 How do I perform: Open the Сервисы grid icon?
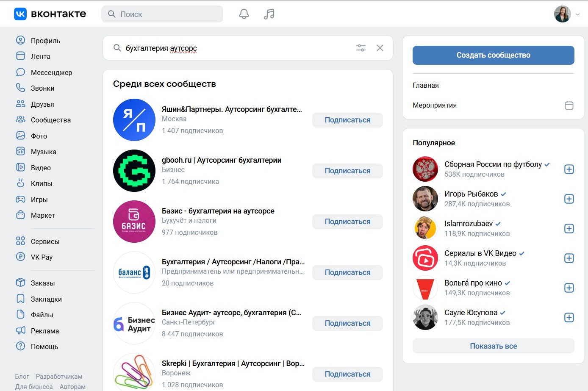20,241
